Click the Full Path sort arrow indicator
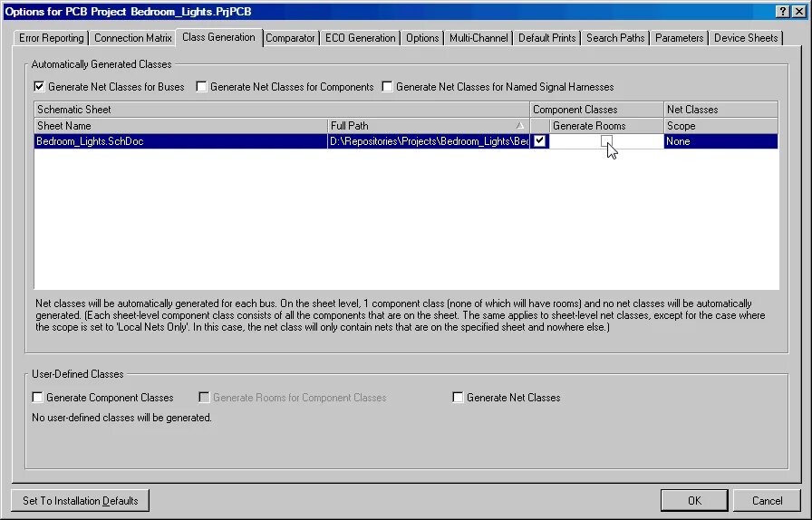The height and width of the screenshot is (520, 812). (520, 126)
